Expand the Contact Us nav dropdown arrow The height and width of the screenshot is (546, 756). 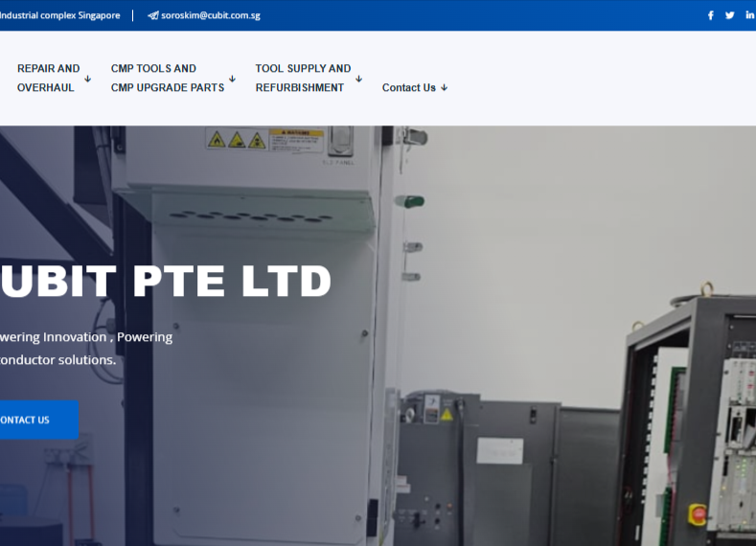coord(444,88)
